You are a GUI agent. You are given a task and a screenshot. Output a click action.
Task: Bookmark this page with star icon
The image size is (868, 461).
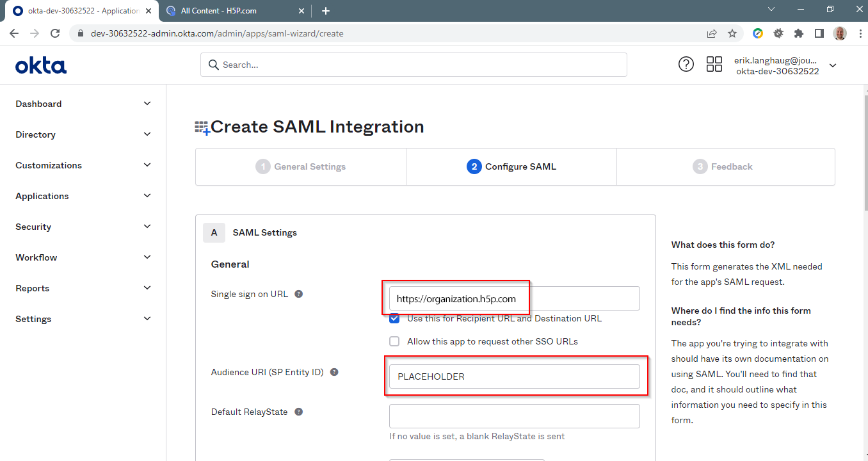pyautogui.click(x=732, y=33)
